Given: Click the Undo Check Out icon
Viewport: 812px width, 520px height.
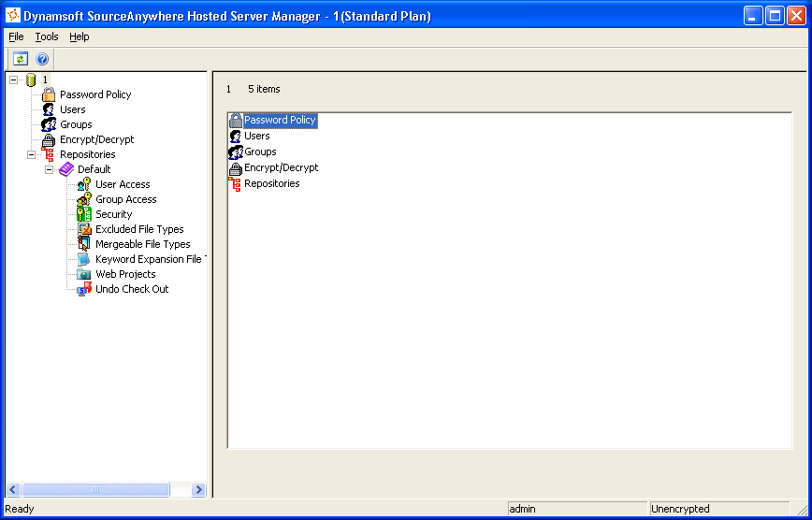Looking at the screenshot, I should click(84, 289).
